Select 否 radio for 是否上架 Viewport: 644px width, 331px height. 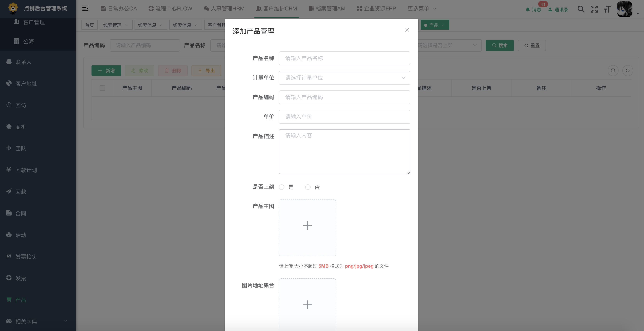308,187
